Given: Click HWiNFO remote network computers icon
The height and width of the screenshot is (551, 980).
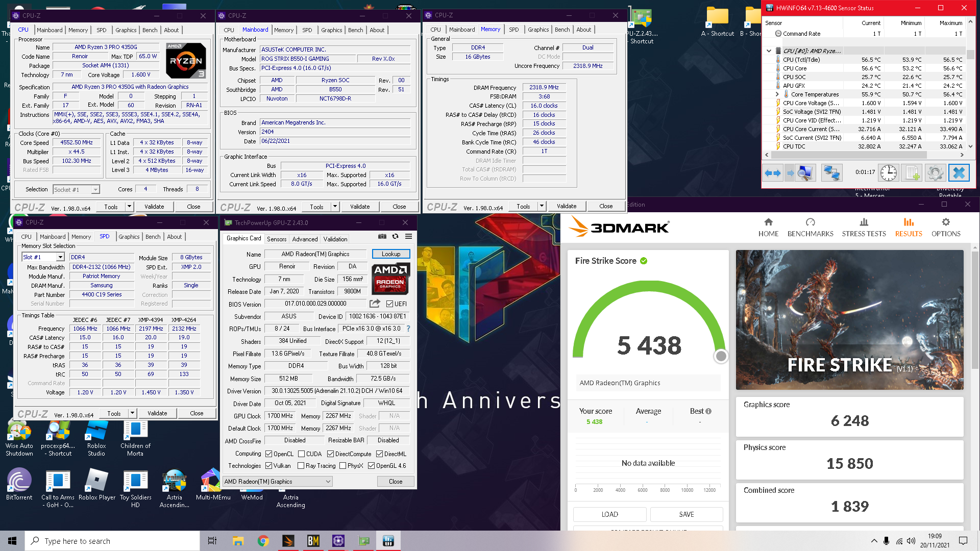Looking at the screenshot, I should point(831,173).
